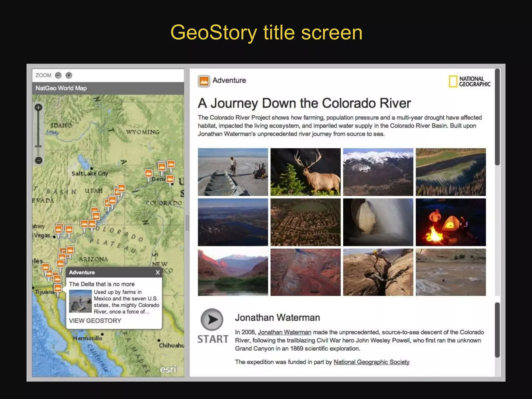The height and width of the screenshot is (399, 532).
Task: Open the blue lake aerial photo
Action: (233, 222)
